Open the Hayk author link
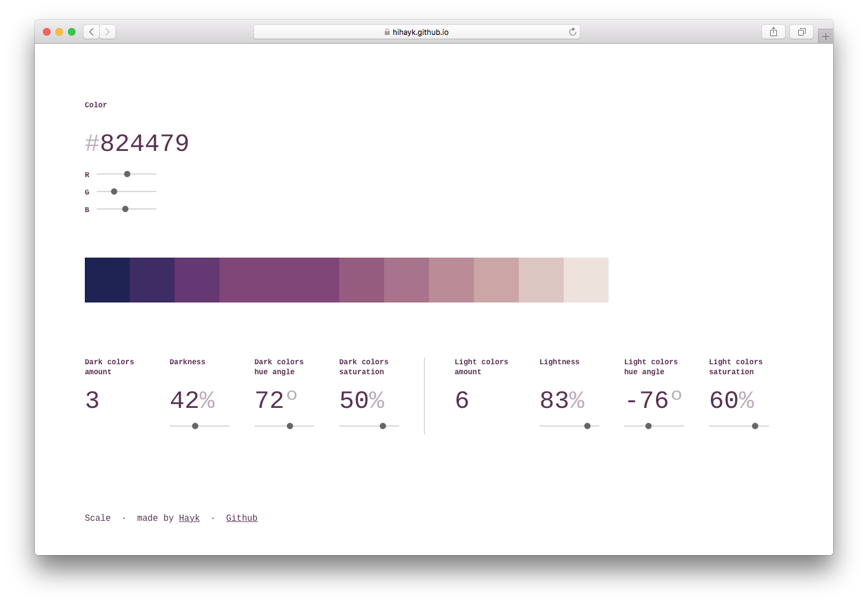Viewport: 868px width, 605px height. (190, 518)
